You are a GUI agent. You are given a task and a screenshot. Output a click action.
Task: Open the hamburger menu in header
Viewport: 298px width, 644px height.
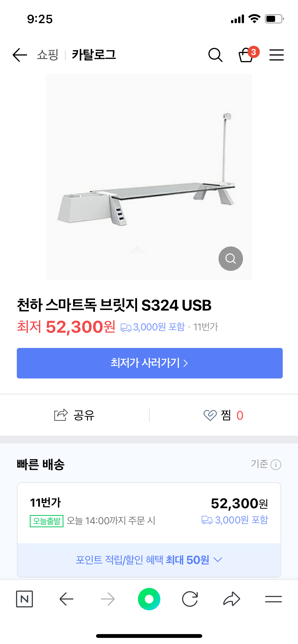point(276,55)
